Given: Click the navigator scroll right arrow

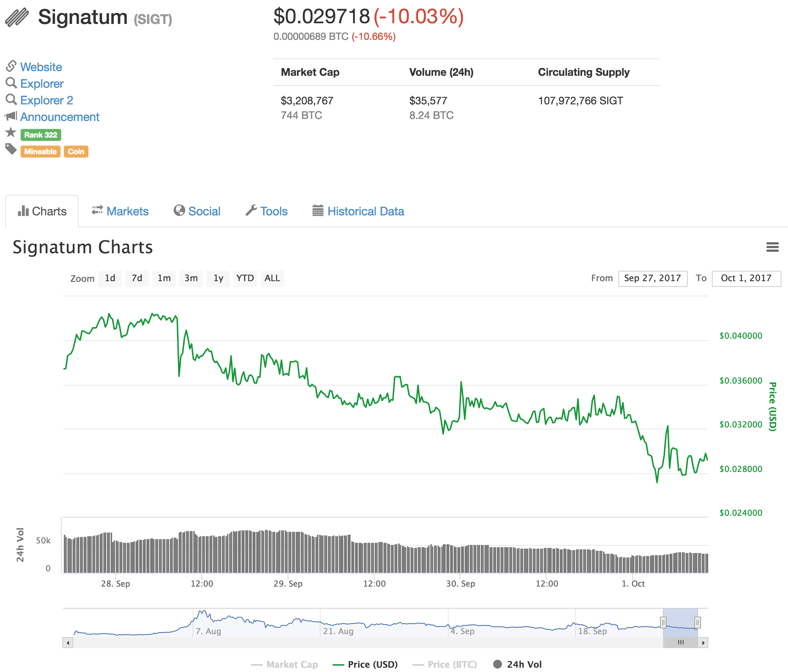Looking at the screenshot, I should 703,643.
